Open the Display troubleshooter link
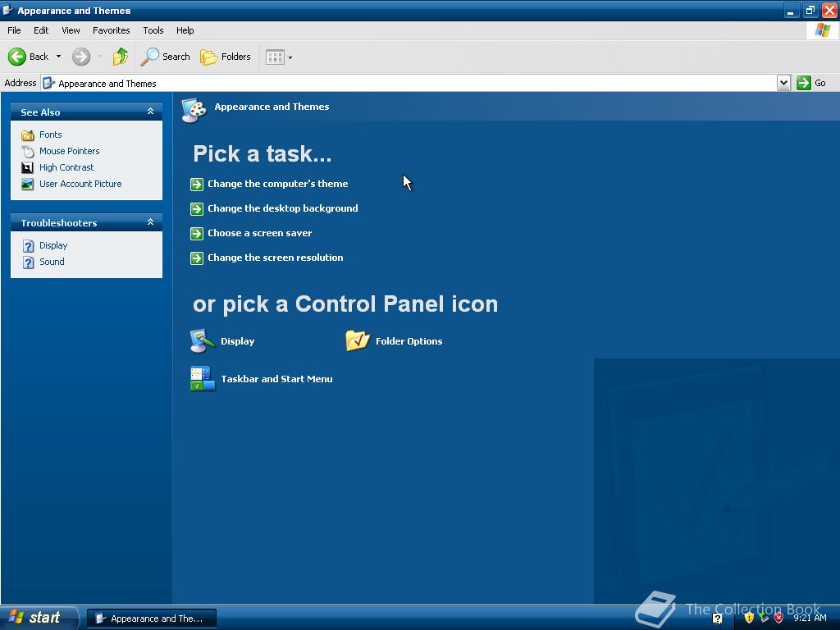Image resolution: width=840 pixels, height=630 pixels. point(53,245)
